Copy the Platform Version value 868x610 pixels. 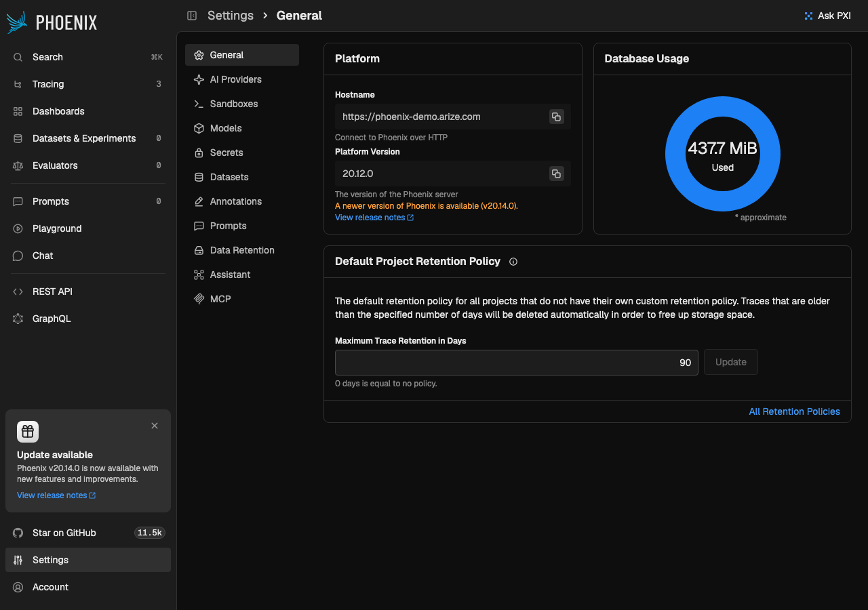(x=556, y=174)
